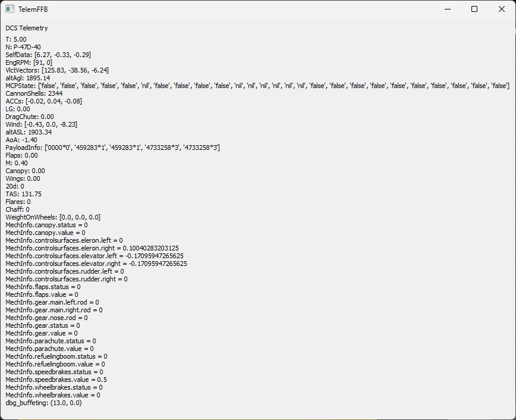Click the SelfData telemetry line
516x420 pixels.
pos(48,55)
